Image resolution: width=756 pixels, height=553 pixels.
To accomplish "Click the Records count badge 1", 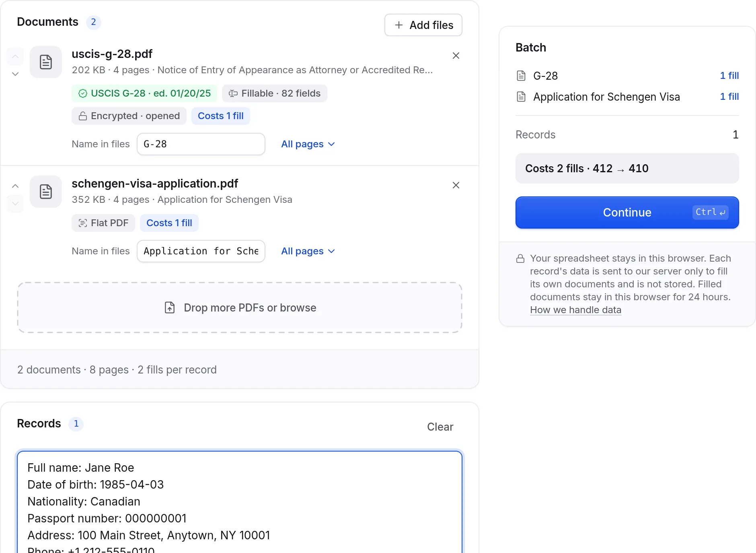I will [x=76, y=424].
